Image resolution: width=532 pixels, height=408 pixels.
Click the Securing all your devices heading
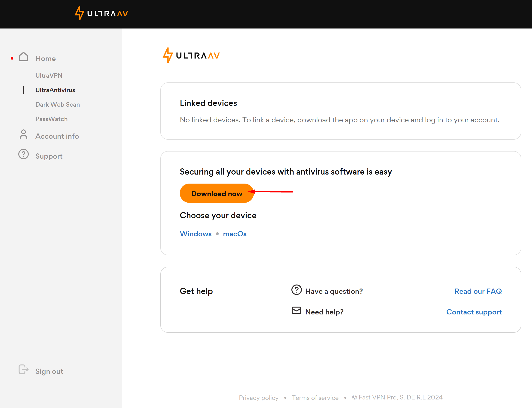(x=286, y=172)
